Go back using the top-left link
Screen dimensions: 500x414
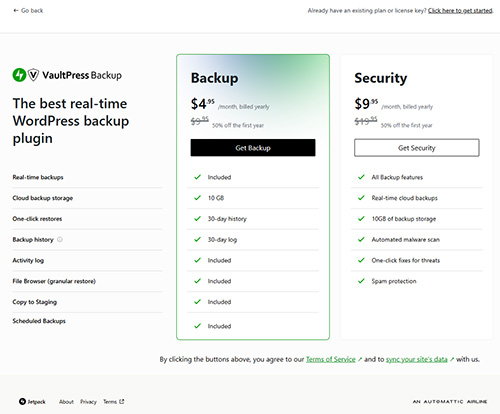coord(28,11)
